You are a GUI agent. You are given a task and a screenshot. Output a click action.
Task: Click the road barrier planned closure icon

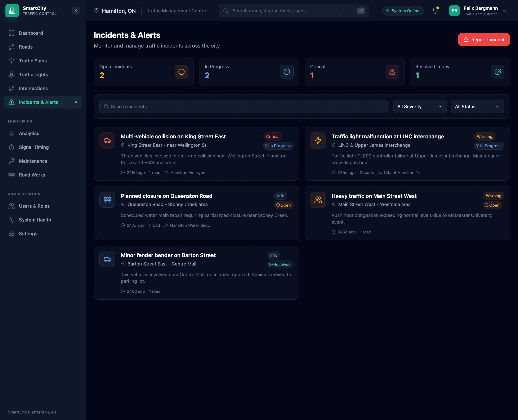click(107, 200)
